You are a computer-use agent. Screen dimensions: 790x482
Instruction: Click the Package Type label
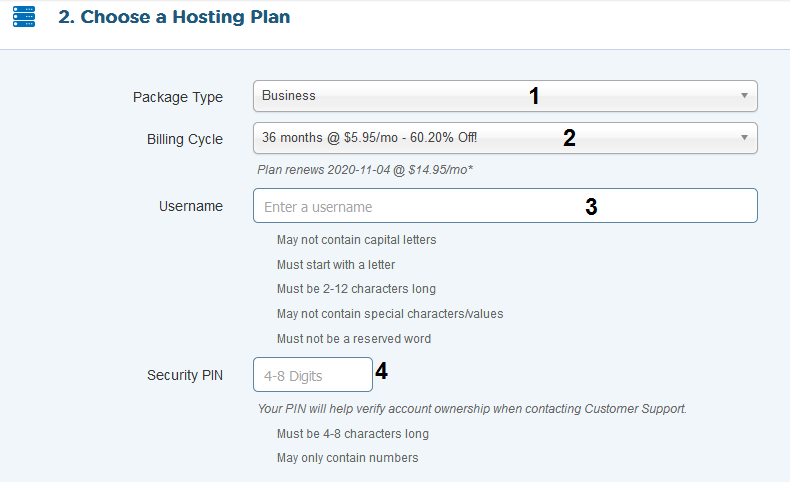[x=178, y=97]
